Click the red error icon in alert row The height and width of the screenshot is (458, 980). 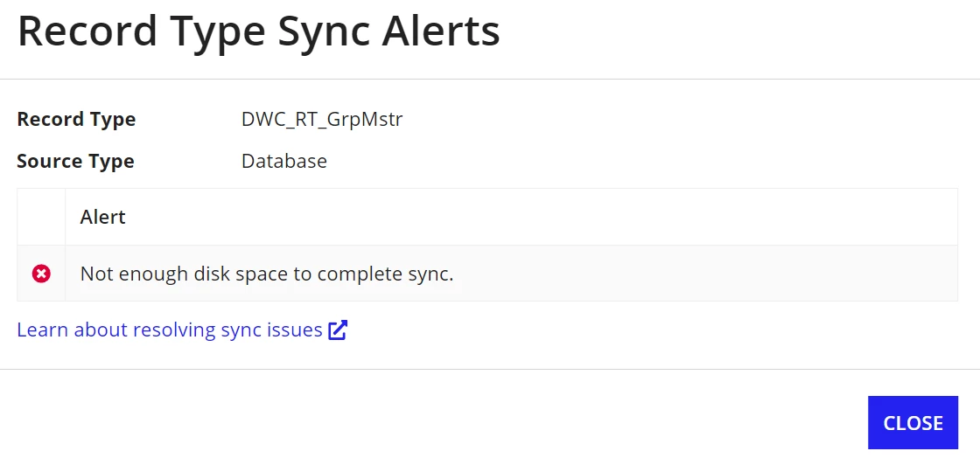coord(41,274)
